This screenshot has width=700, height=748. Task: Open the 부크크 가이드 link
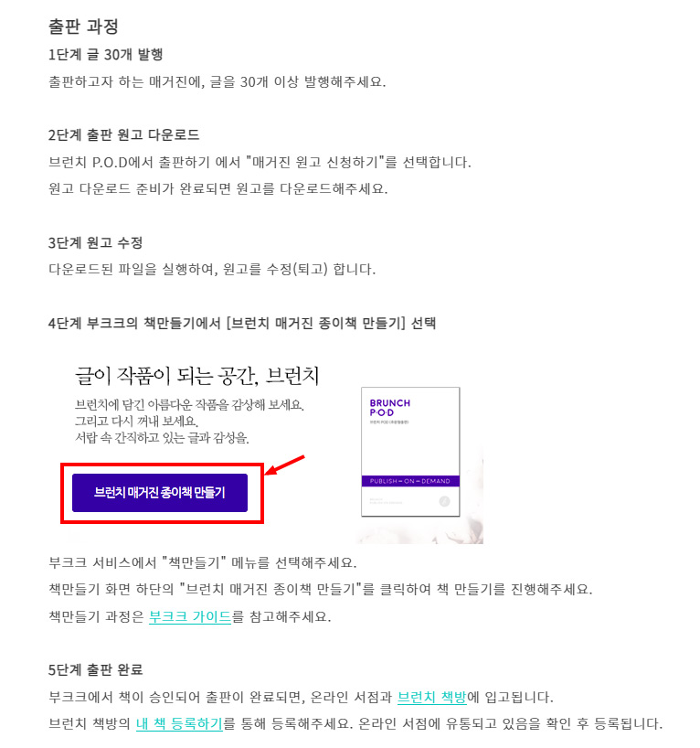pos(190,616)
